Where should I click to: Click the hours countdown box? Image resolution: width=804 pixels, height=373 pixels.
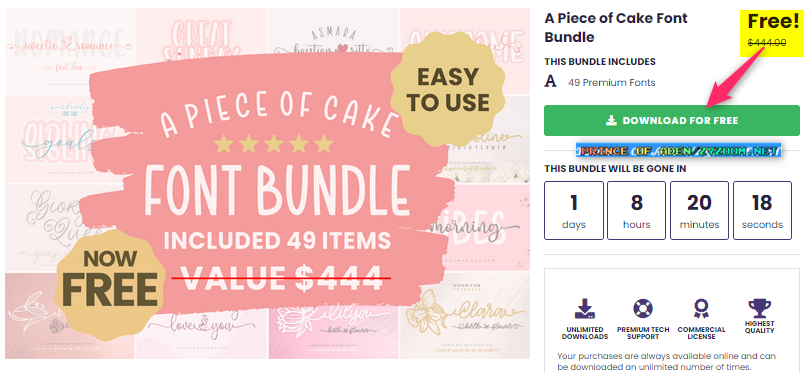point(636,210)
